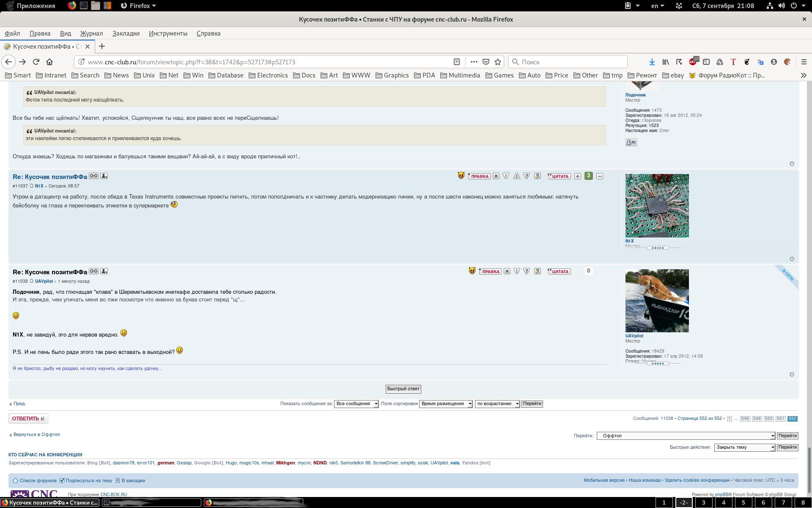Open the 'Все сообщения' filter dropdown
The width and height of the screenshot is (812, 508).
click(x=357, y=404)
